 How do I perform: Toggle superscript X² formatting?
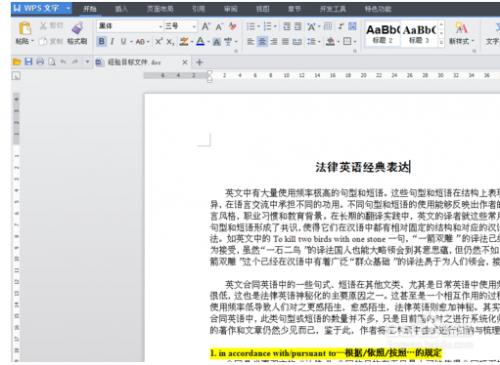(159, 41)
